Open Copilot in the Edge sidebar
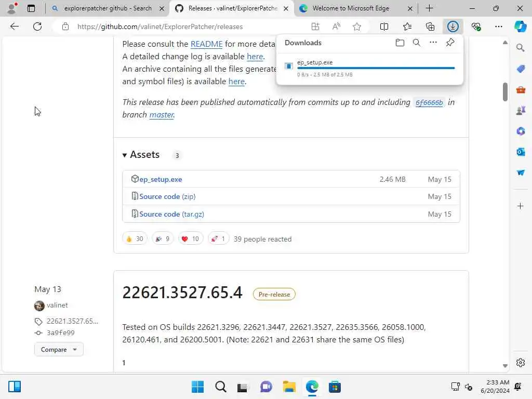The width and height of the screenshot is (532, 399). pos(520,26)
